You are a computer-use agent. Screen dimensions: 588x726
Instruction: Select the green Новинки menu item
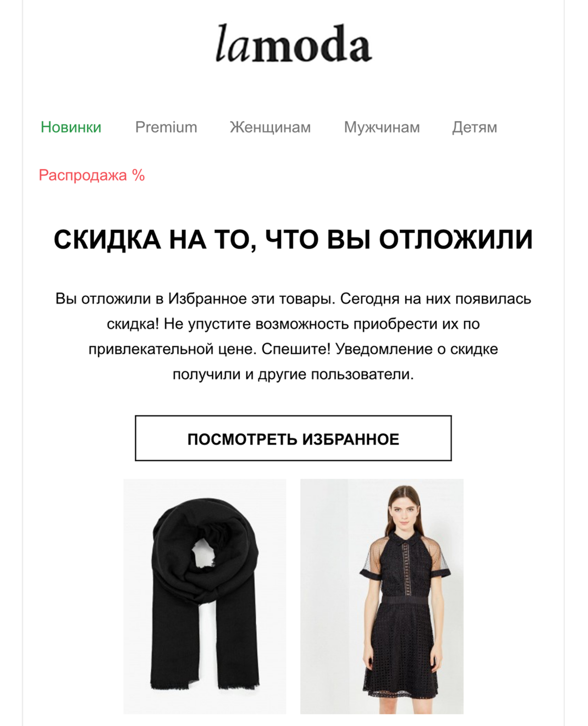coord(71,127)
